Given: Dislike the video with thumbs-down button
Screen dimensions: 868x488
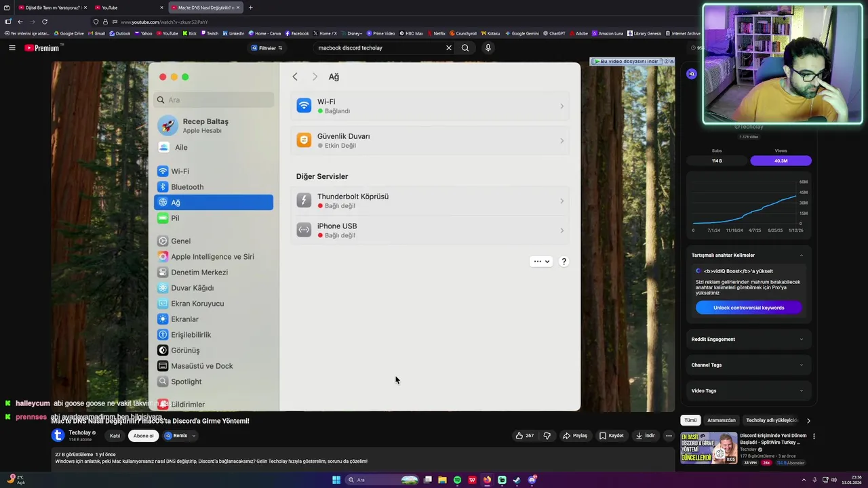Looking at the screenshot, I should click(547, 436).
